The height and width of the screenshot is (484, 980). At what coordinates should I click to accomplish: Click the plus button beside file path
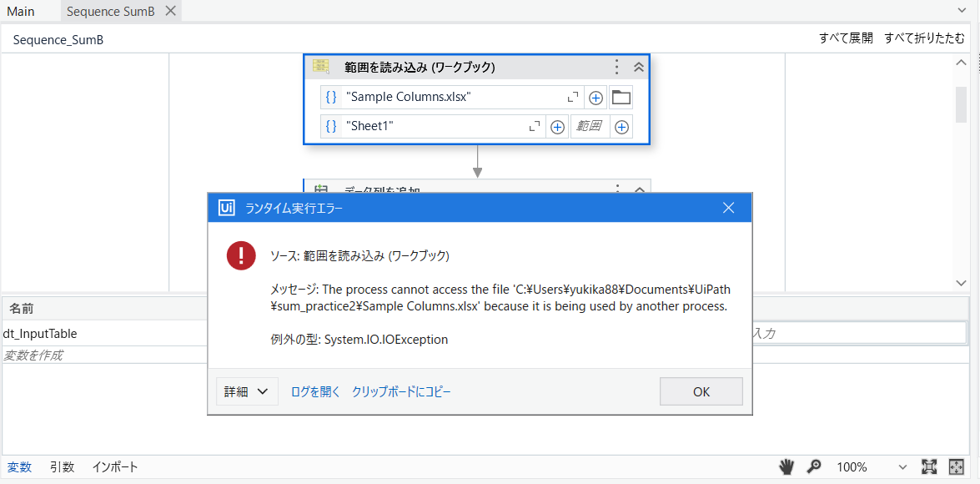[x=596, y=98]
